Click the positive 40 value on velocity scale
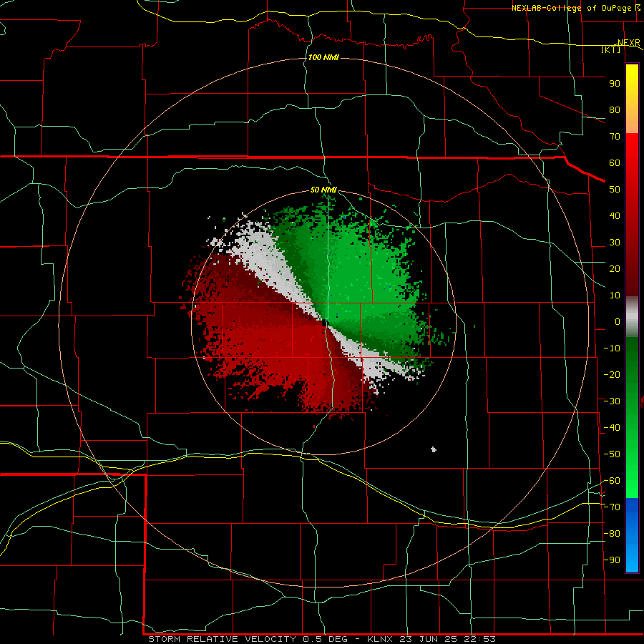 [x=615, y=216]
